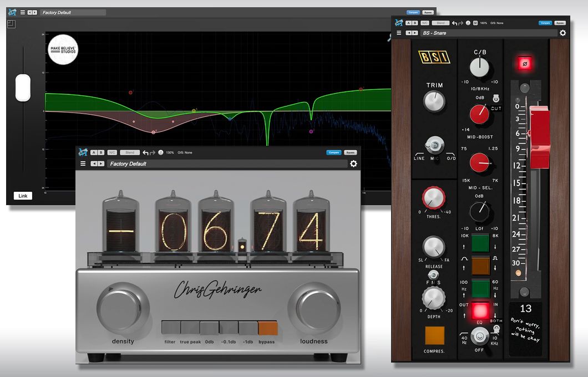Click the red MID-BOOST knob
The width and height of the screenshot is (588, 377).
point(479,114)
